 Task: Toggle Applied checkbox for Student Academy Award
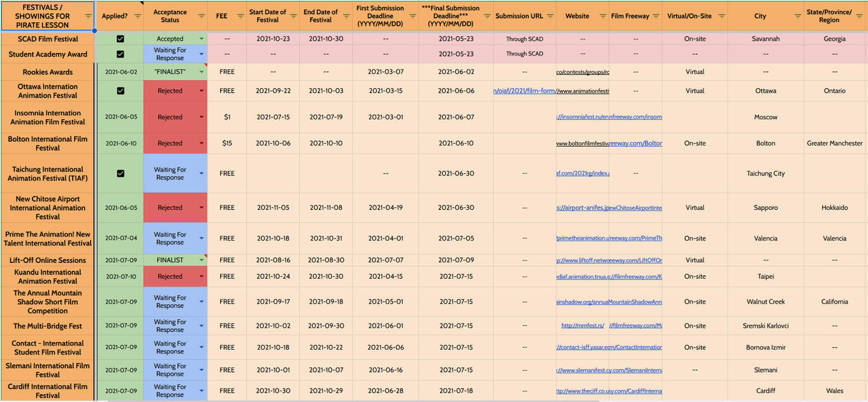point(121,54)
